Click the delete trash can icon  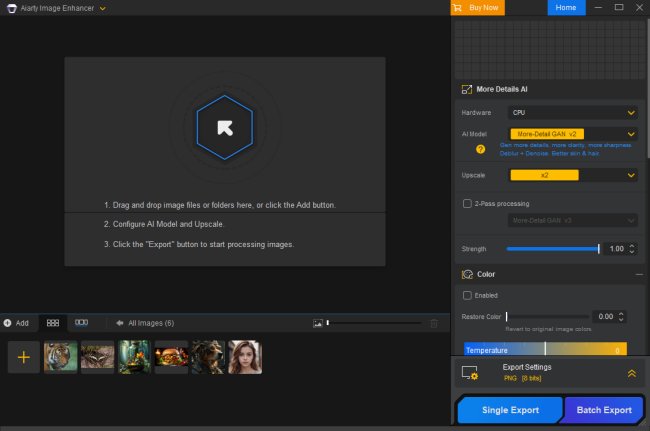pyautogui.click(x=433, y=323)
